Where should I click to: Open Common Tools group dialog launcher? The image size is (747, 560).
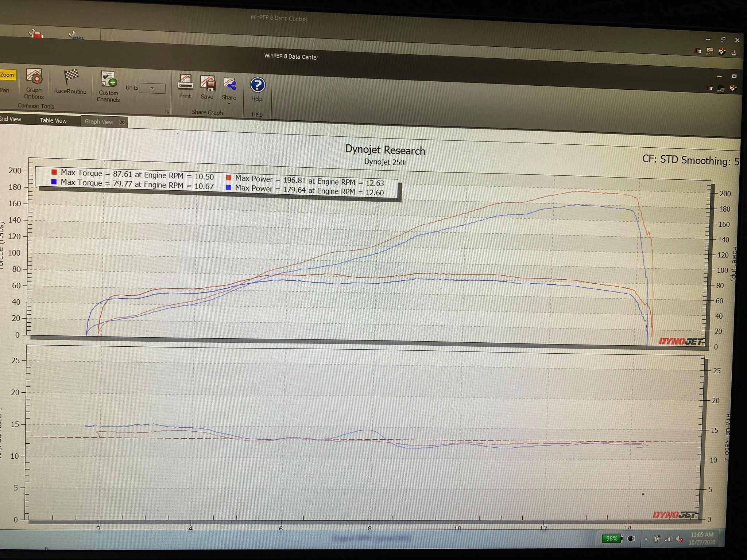(x=167, y=112)
